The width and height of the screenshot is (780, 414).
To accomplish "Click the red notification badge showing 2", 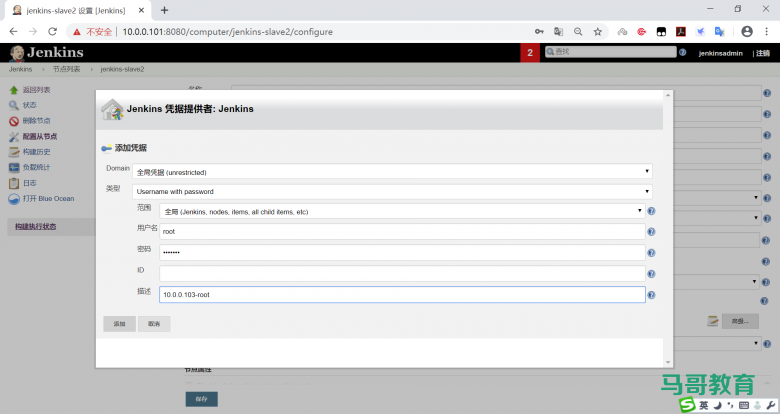I will tap(530, 53).
